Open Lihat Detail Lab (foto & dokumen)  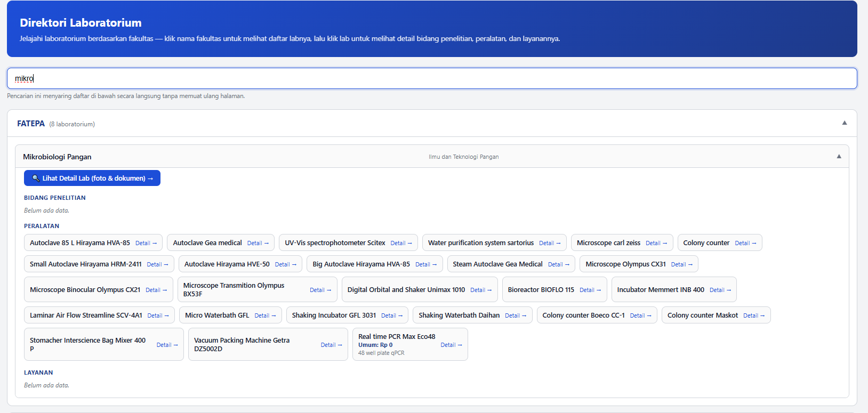[92, 178]
